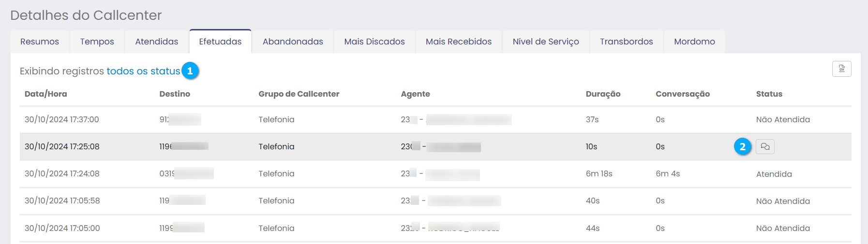The image size is (868, 244).
Task: Go to the Atendidas tab
Action: click(156, 42)
